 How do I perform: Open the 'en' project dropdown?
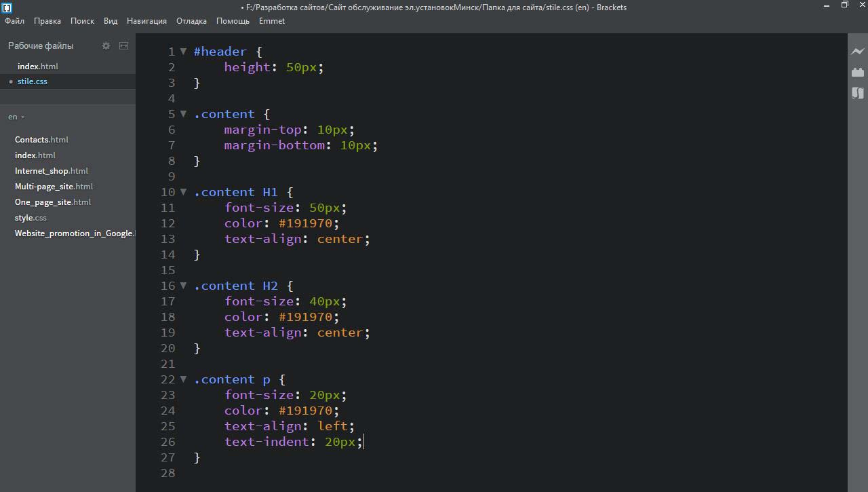[16, 117]
